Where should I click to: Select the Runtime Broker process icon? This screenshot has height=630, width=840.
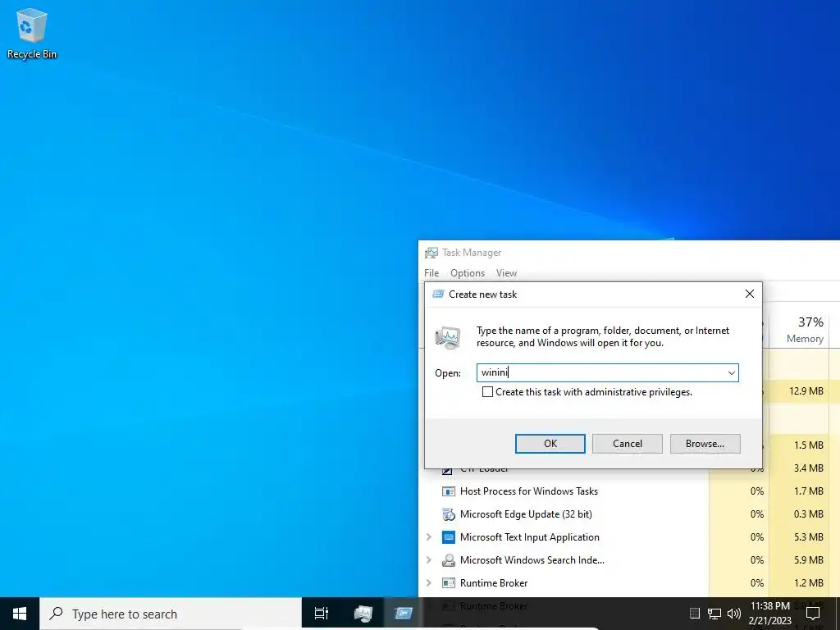click(x=449, y=583)
